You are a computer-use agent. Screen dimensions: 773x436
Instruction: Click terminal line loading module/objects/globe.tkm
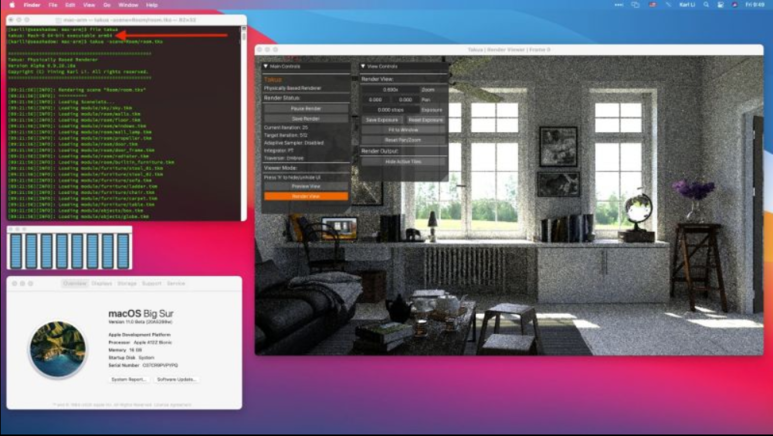pos(78,217)
